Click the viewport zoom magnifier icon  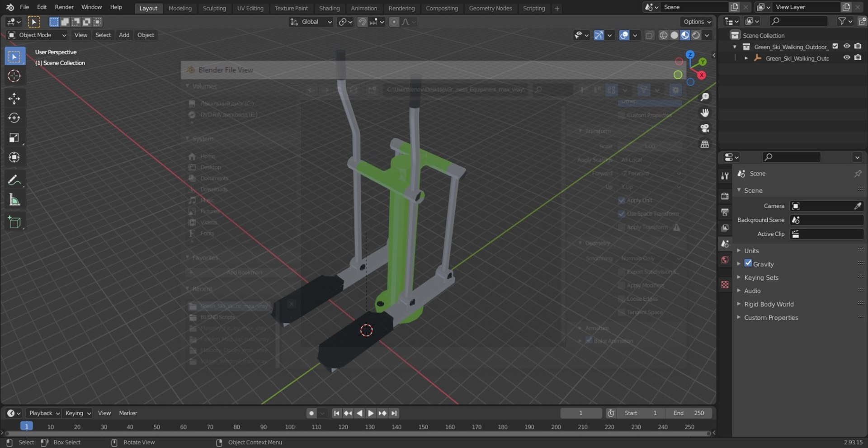point(704,97)
